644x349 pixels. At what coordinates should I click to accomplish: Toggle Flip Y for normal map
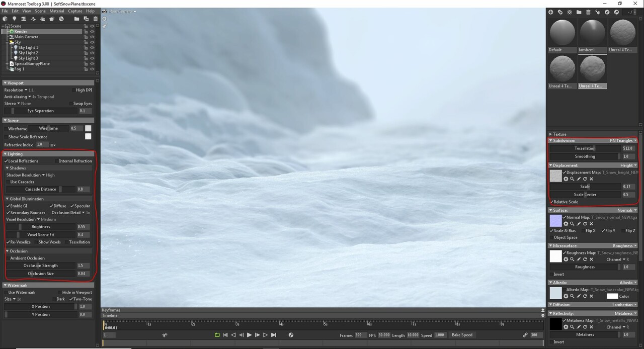pyautogui.click(x=603, y=230)
